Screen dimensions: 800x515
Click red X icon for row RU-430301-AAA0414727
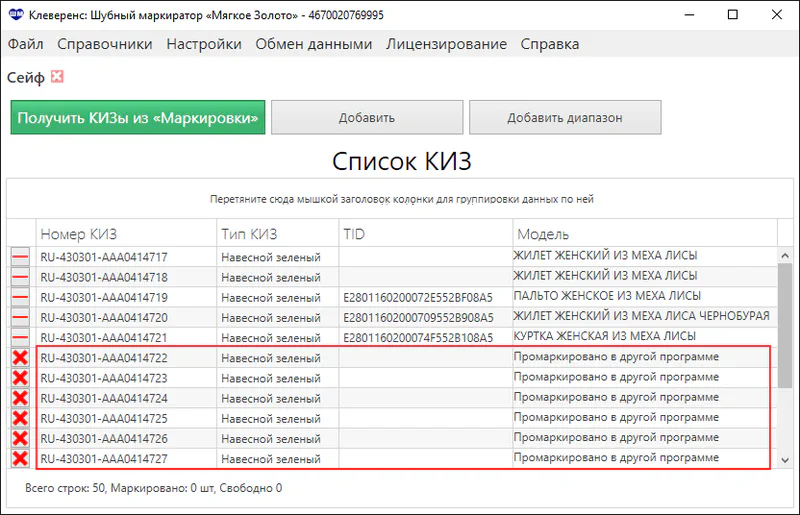pyautogui.click(x=20, y=458)
